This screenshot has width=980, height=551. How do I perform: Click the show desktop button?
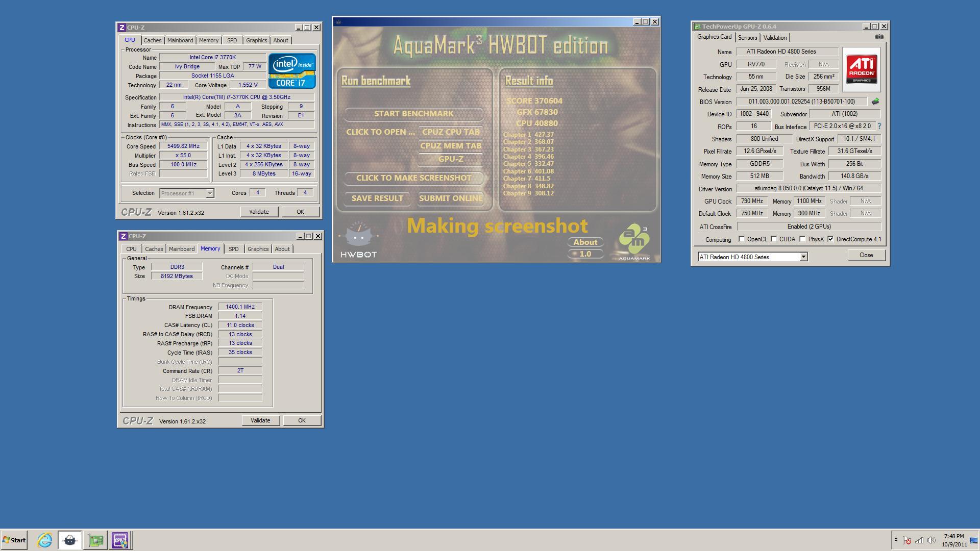point(974,540)
